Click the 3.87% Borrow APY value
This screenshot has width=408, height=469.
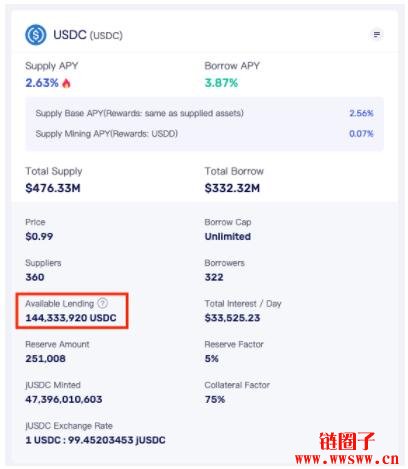click(221, 83)
